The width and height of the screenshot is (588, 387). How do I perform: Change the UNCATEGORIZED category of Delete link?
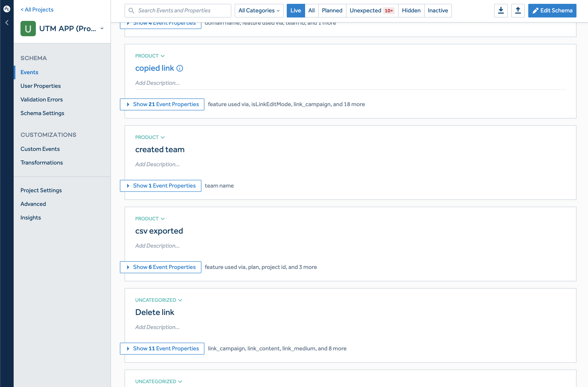[x=159, y=300]
